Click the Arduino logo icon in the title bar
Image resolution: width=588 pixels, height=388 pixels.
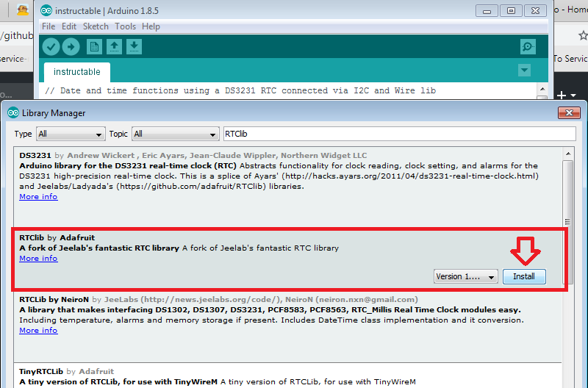point(46,10)
